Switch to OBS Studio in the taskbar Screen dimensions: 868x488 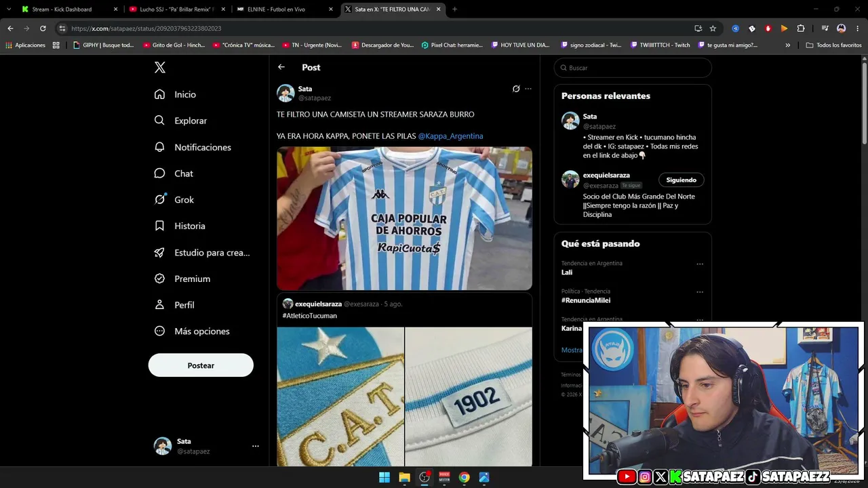tap(425, 477)
